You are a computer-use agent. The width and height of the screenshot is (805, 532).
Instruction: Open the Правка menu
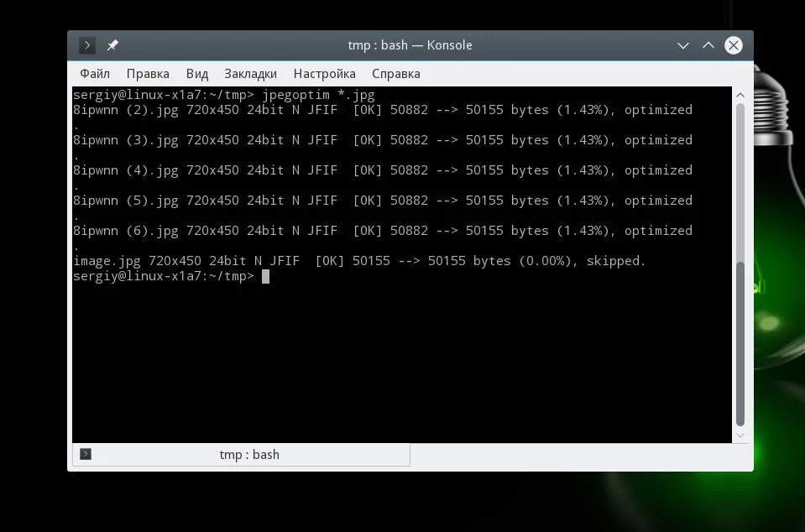coord(148,74)
